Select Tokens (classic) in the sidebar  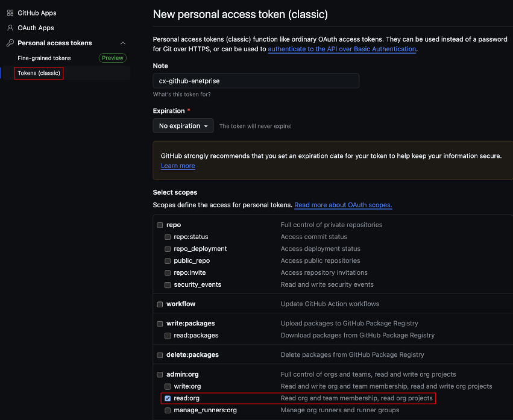pyautogui.click(x=39, y=73)
